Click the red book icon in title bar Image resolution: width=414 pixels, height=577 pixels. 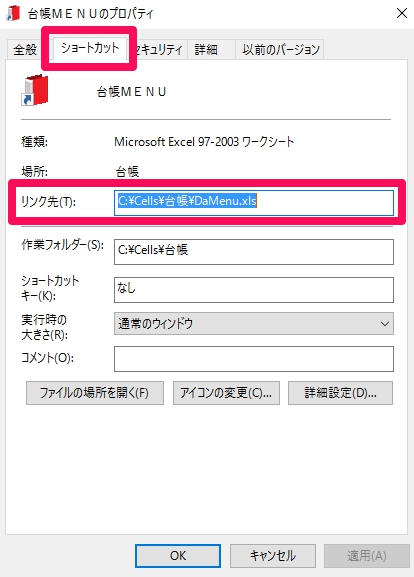point(14,13)
